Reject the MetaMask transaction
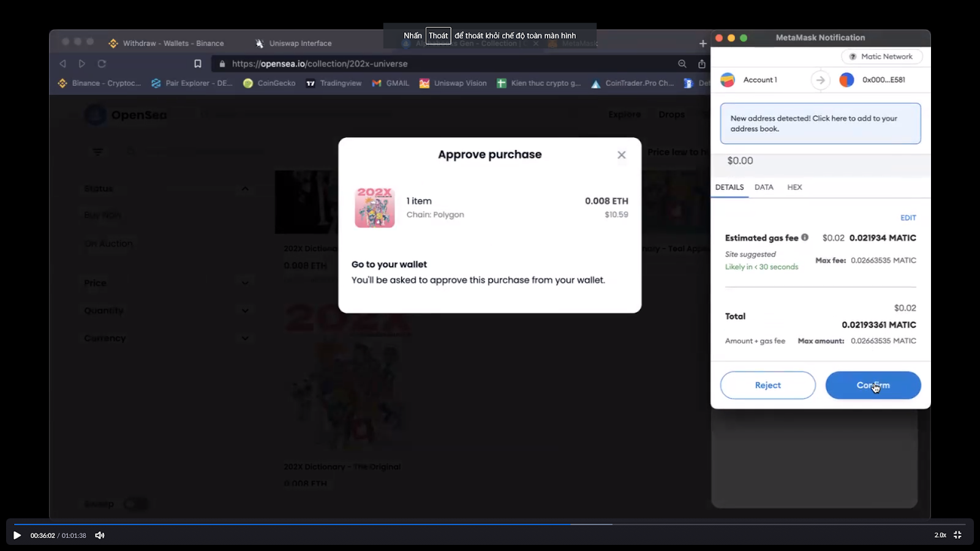 767,385
